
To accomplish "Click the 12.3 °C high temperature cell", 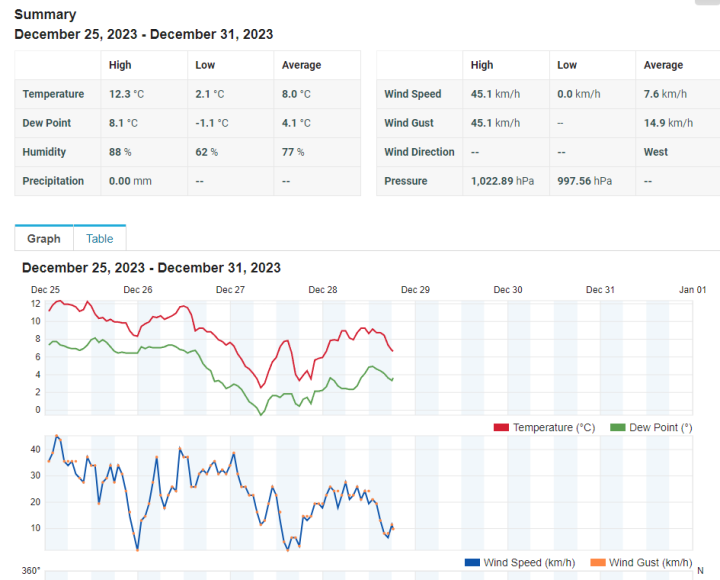I will (126, 94).
